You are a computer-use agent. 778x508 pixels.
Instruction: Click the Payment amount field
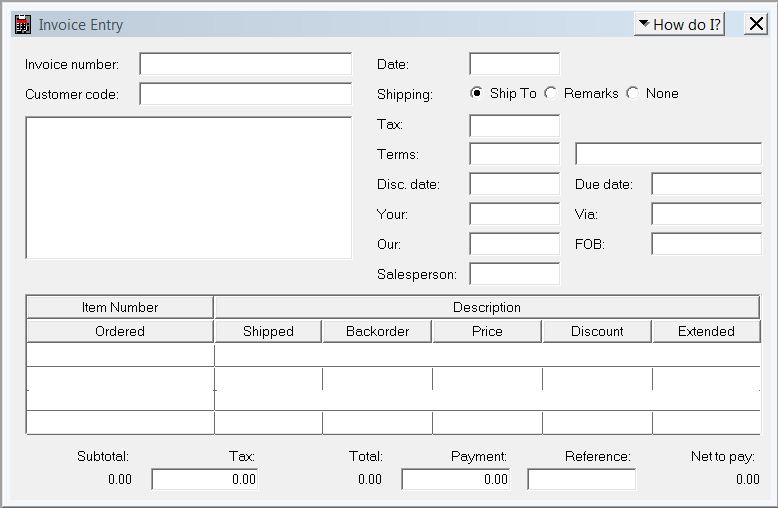point(455,479)
